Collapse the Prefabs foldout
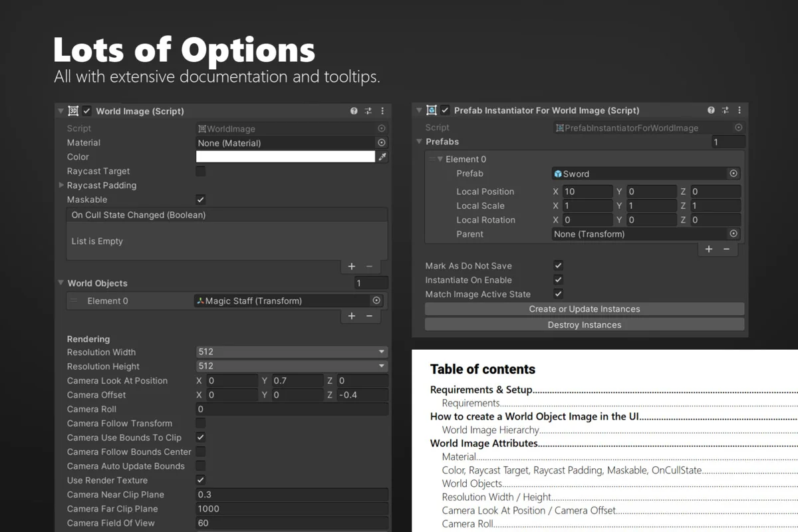 click(x=420, y=142)
